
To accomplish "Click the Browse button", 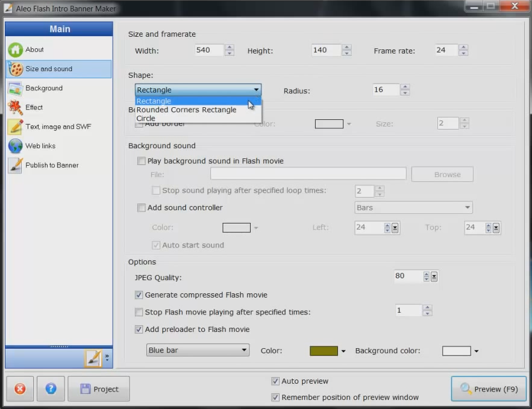I will (x=442, y=174).
